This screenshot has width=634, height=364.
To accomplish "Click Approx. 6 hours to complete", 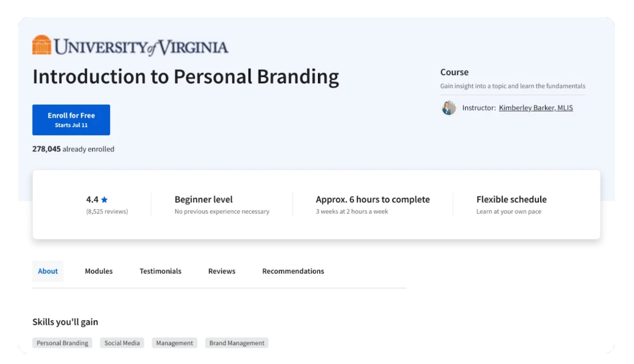I will [x=372, y=199].
